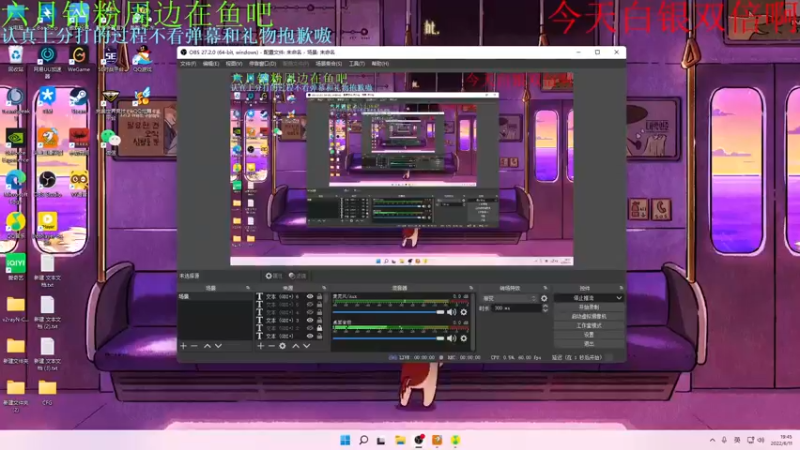Hide the 文本 (GDI+) 3 source

click(x=310, y=320)
